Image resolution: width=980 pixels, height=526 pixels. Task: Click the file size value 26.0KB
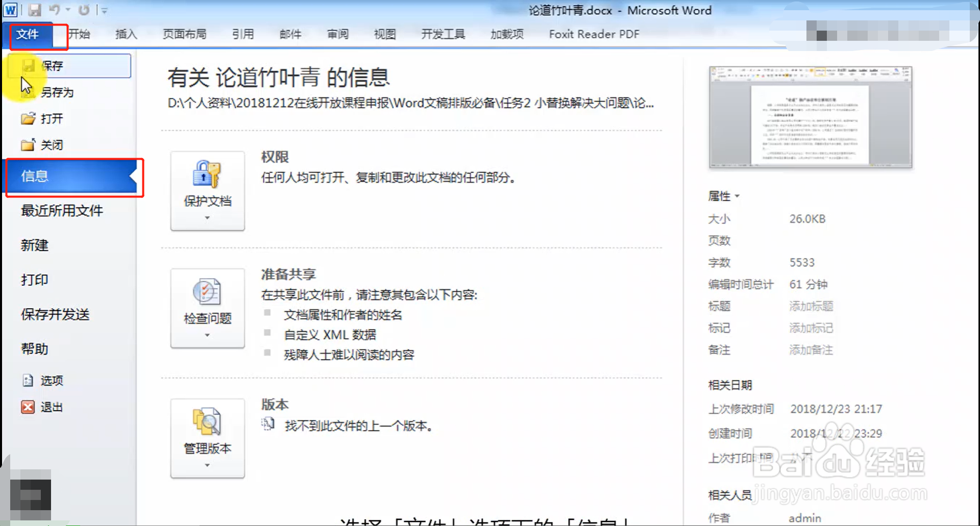807,219
